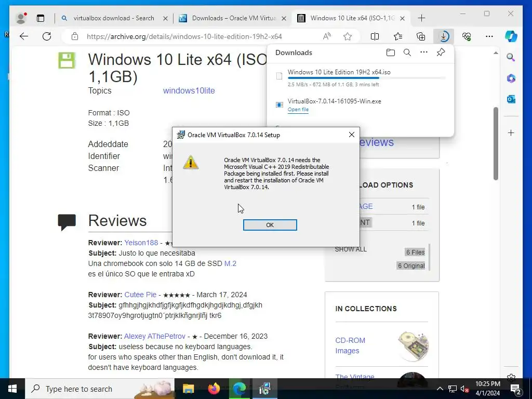Click the 6 Files badge
The height and width of the screenshot is (399, 532).
(415, 252)
